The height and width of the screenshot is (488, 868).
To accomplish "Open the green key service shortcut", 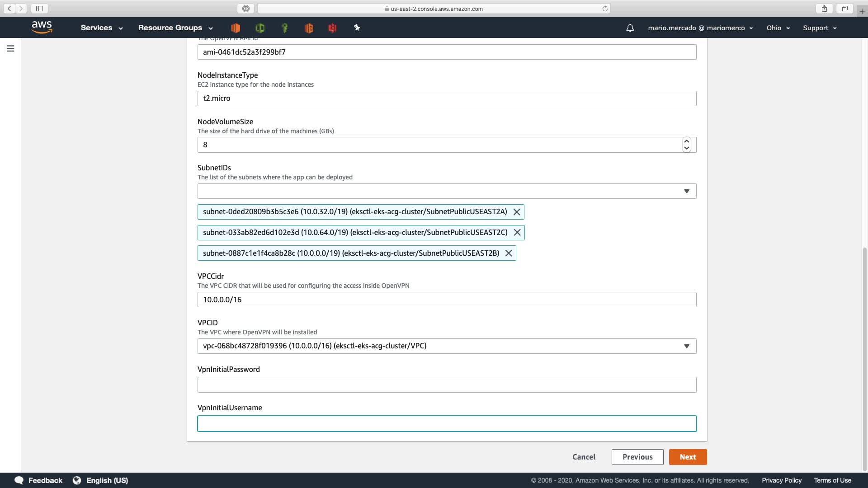I will pos(284,28).
